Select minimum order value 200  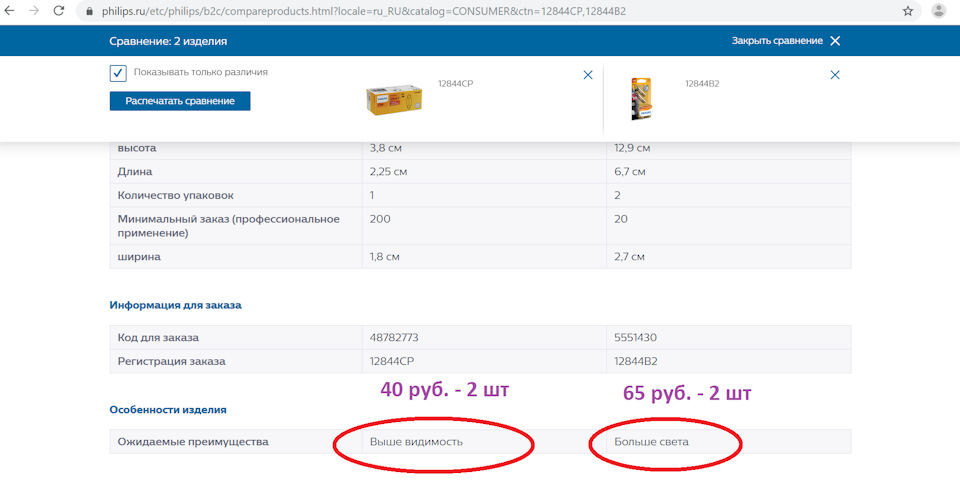pyautogui.click(x=380, y=219)
